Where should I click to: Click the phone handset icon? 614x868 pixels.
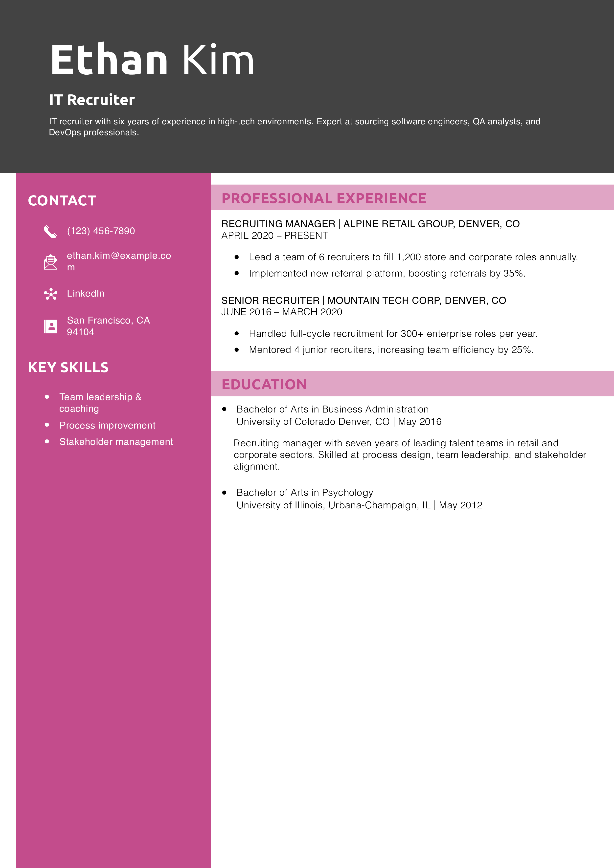click(51, 231)
